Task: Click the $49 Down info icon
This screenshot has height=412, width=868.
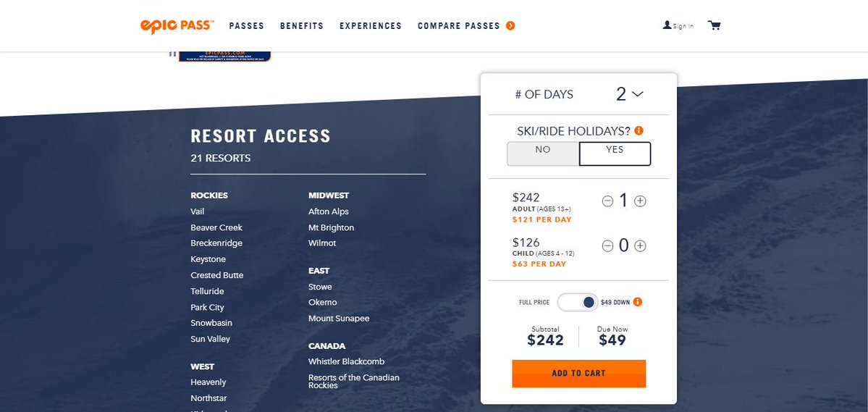Action: [x=638, y=302]
